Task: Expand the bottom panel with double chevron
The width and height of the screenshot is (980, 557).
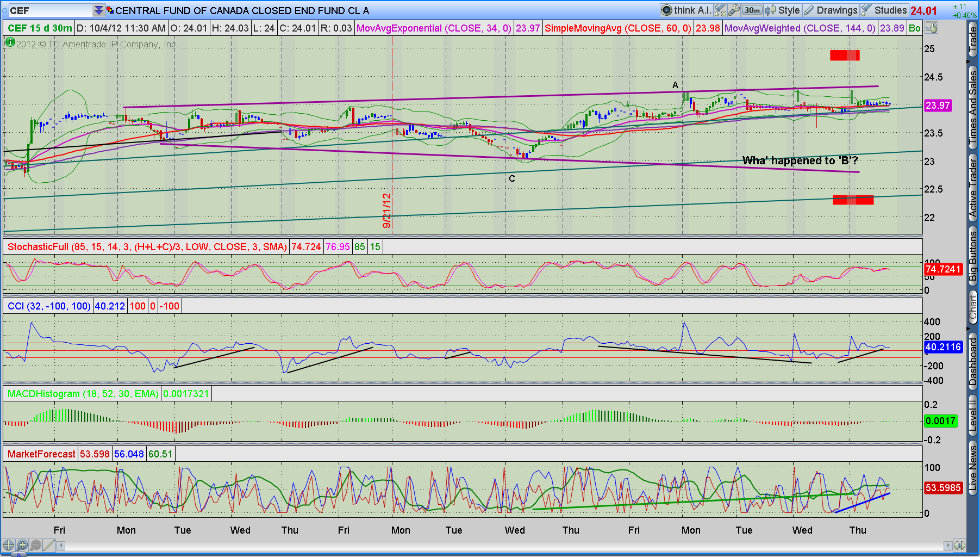Action: click(x=17, y=555)
